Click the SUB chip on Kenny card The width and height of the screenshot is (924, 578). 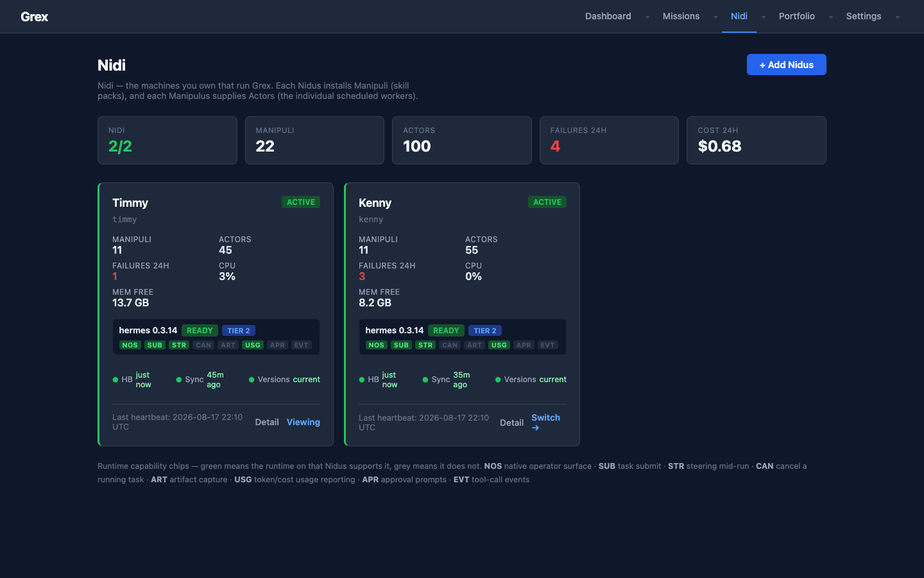pyautogui.click(x=401, y=345)
